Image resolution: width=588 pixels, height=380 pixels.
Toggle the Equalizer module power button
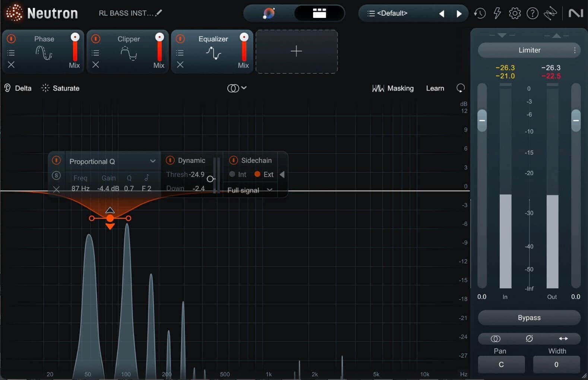(x=180, y=38)
